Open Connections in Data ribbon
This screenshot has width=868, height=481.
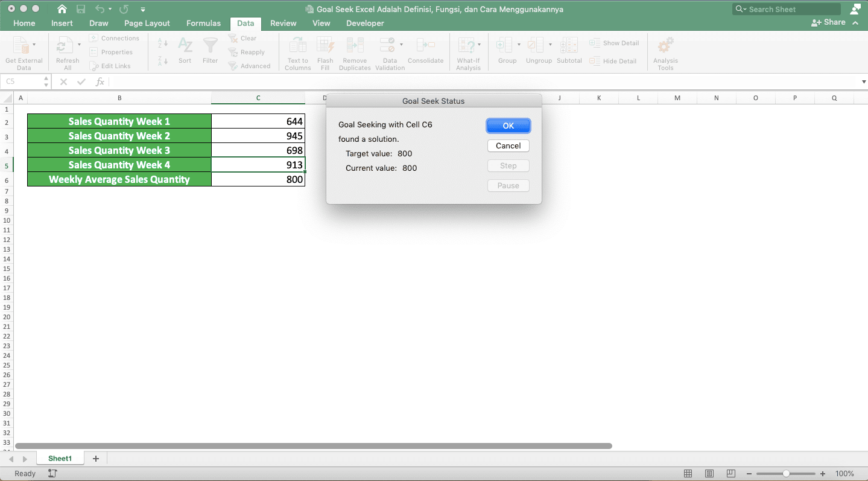click(x=115, y=38)
